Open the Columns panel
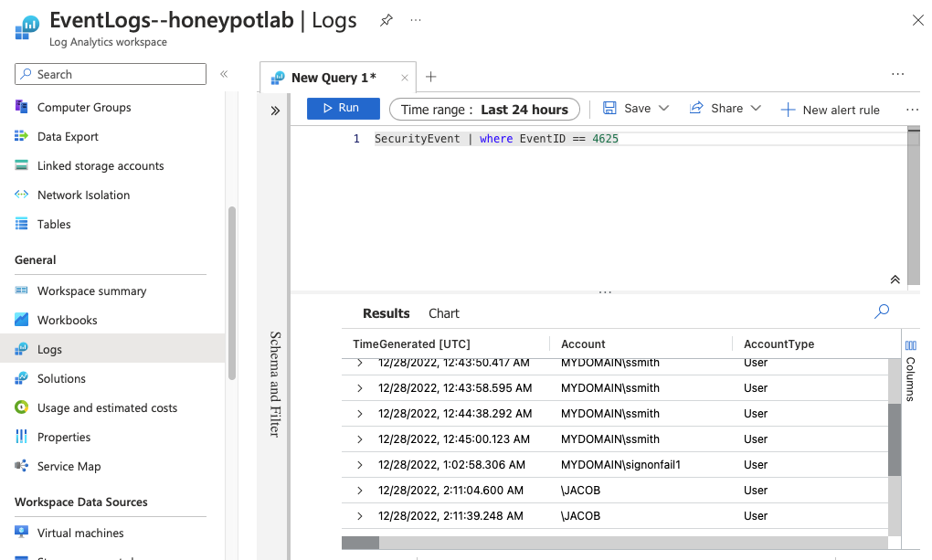This screenshot has height=560, width=932. point(911,371)
